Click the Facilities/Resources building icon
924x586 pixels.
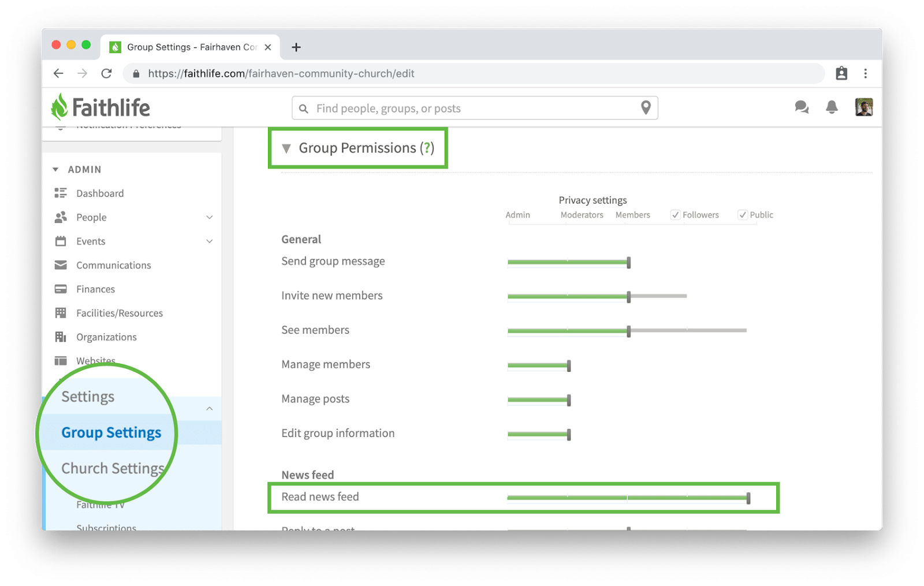click(x=61, y=312)
